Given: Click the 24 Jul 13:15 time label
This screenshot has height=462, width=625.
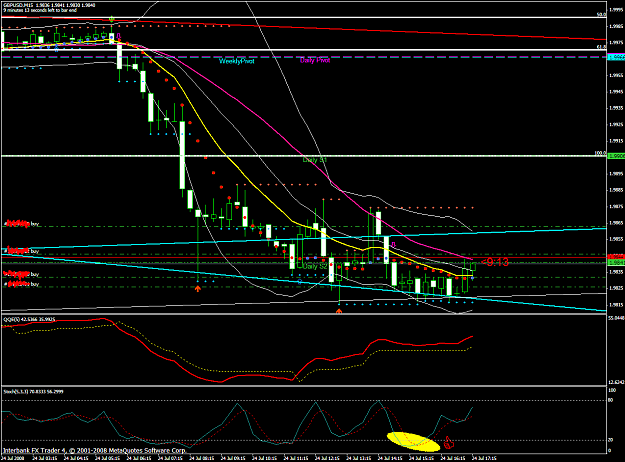Looking at the screenshot, I should coord(359,458).
